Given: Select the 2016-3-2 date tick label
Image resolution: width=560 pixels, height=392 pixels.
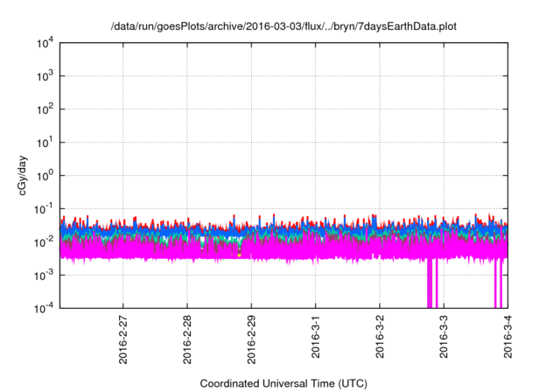Looking at the screenshot, I should coord(379,336).
